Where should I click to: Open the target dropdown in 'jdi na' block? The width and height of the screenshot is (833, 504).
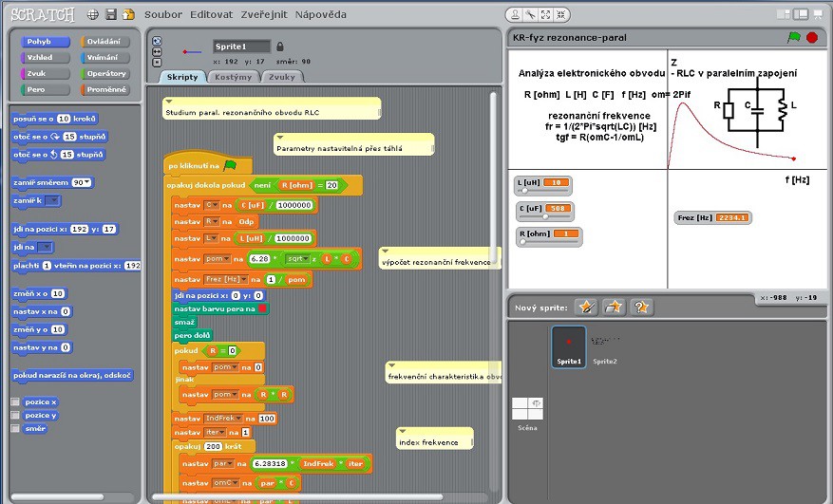46,247
